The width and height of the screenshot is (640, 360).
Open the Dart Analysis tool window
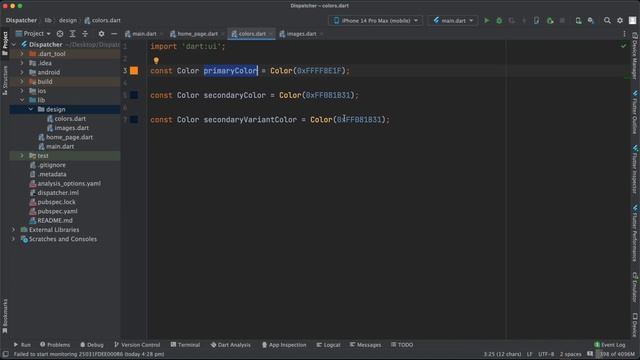coord(231,345)
